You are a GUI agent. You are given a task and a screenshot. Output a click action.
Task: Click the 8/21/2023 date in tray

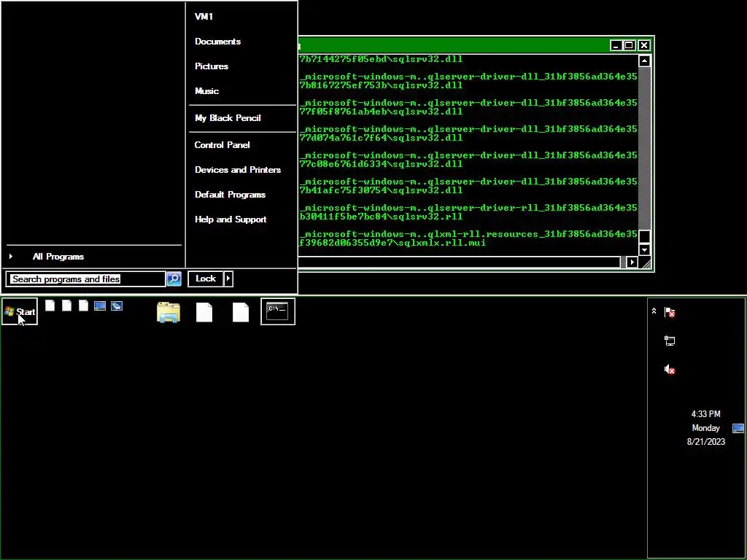coord(705,442)
